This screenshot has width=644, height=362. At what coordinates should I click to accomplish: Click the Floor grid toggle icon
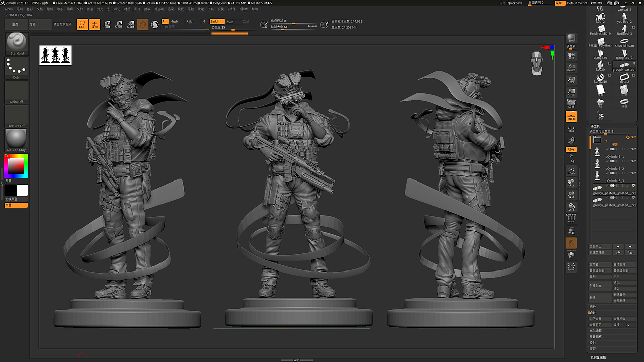(x=571, y=117)
